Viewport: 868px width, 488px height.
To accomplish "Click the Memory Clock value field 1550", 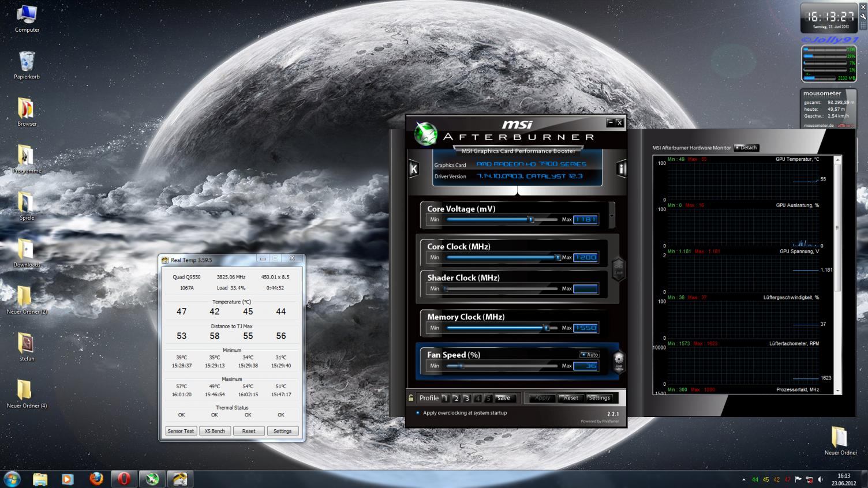I will coord(585,328).
